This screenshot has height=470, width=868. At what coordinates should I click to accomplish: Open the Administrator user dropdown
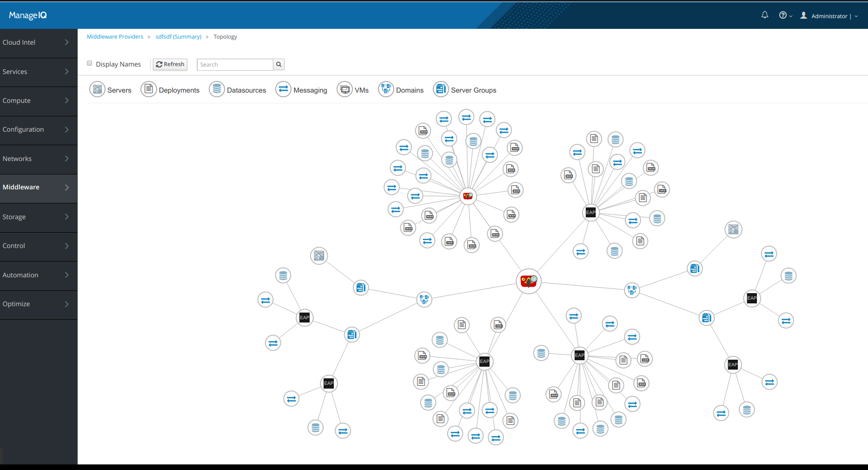[829, 16]
